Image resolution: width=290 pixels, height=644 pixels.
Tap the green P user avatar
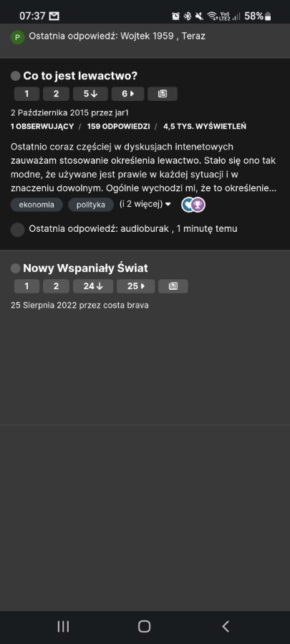coord(17,37)
